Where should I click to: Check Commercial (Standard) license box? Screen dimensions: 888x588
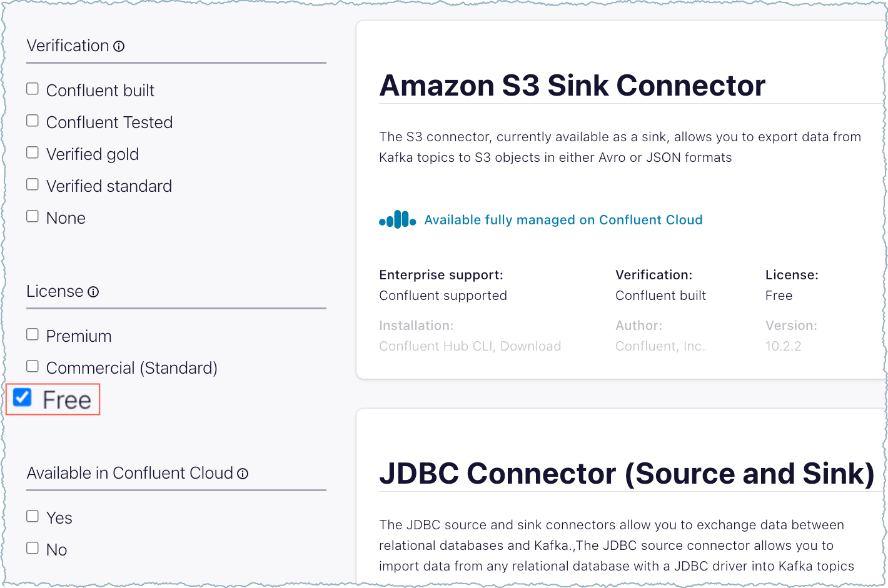click(x=33, y=367)
